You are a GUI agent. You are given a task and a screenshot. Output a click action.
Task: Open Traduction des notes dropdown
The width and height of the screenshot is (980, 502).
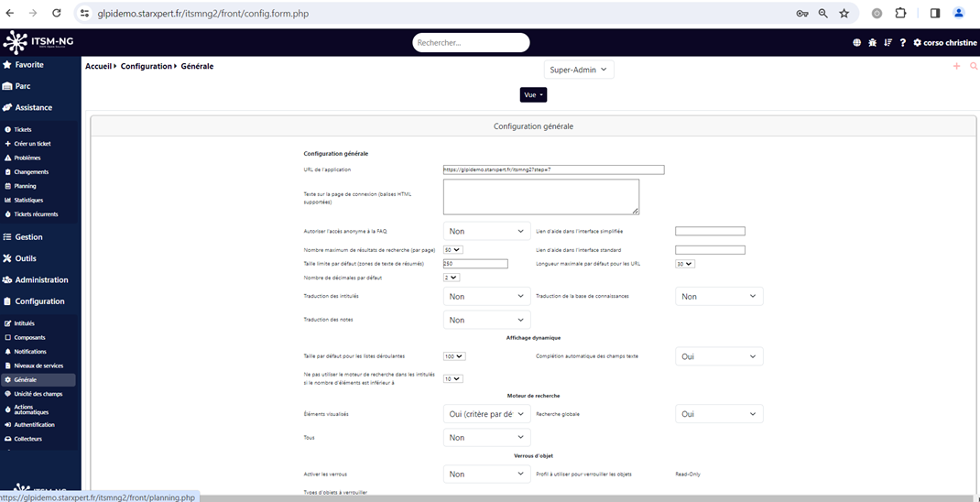point(487,320)
